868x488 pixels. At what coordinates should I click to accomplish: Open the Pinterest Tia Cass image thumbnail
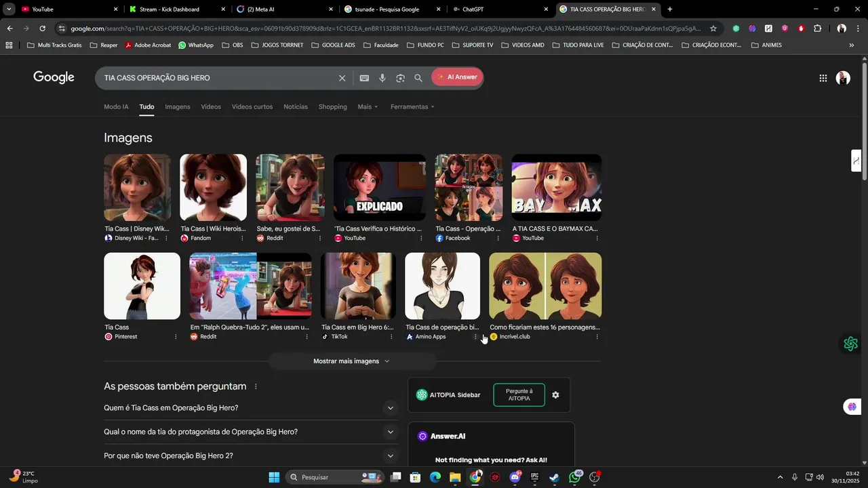(142, 286)
